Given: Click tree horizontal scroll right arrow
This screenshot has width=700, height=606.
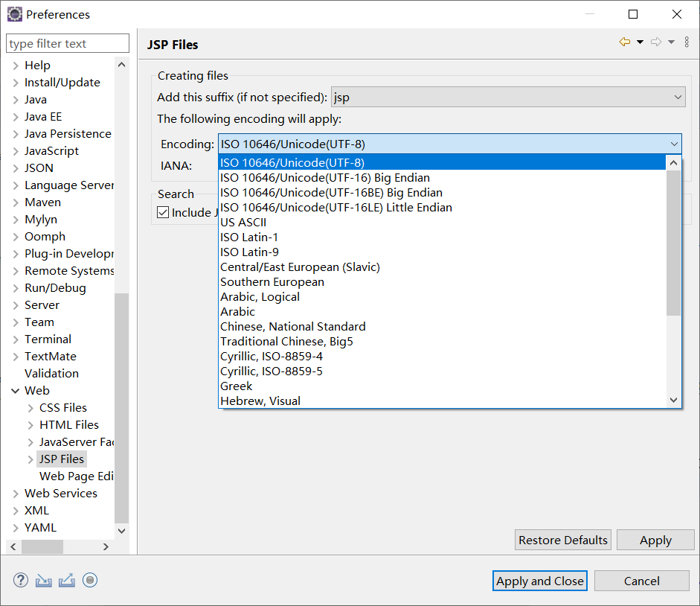Looking at the screenshot, I should (106, 546).
